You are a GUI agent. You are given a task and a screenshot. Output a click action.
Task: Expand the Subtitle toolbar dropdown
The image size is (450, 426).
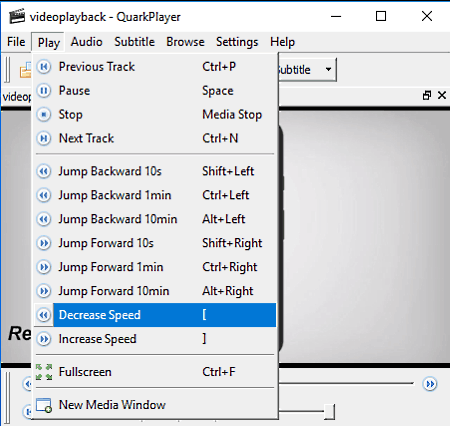coord(328,69)
